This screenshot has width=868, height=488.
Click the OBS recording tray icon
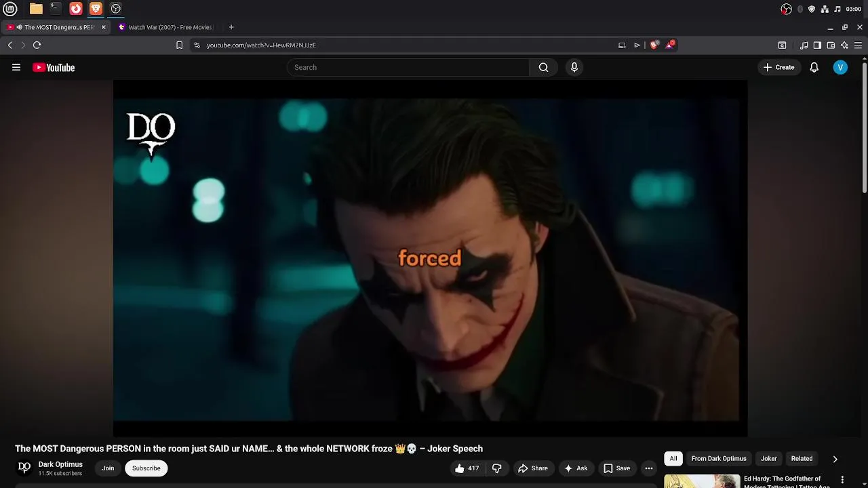coord(786,9)
